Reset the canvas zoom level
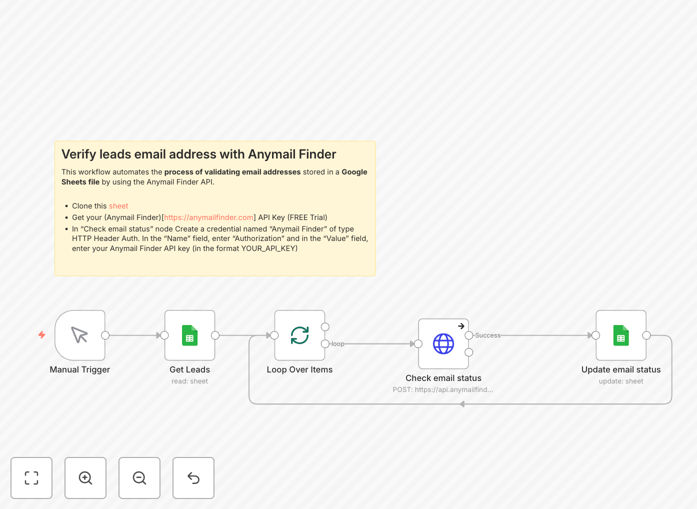Image resolution: width=697 pixels, height=509 pixels. pyautogui.click(x=193, y=478)
